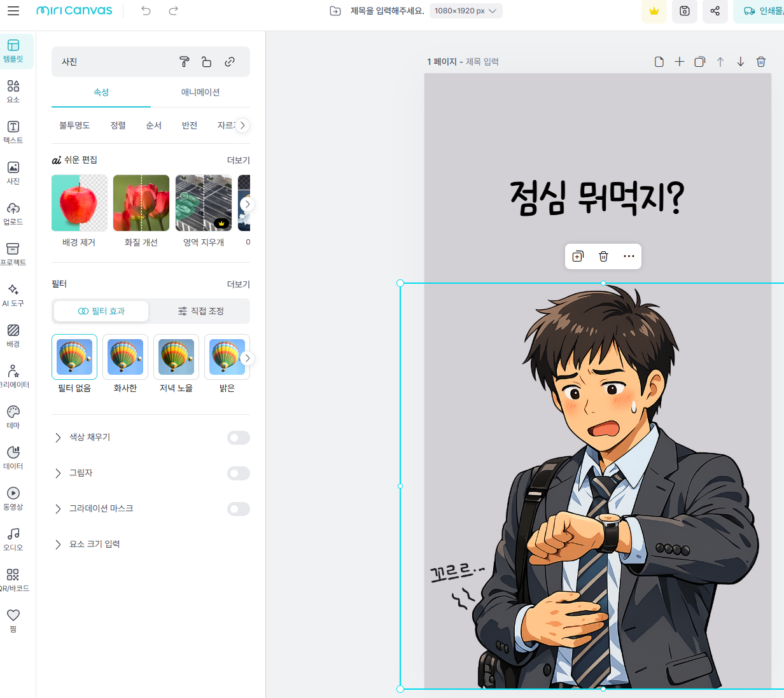Click the copy style paint roller icon

point(185,62)
